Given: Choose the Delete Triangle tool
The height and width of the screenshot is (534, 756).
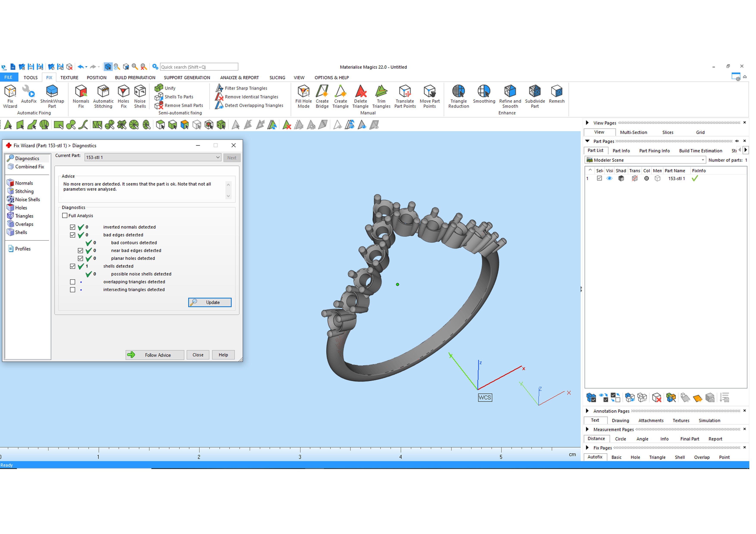Looking at the screenshot, I should tap(361, 96).
